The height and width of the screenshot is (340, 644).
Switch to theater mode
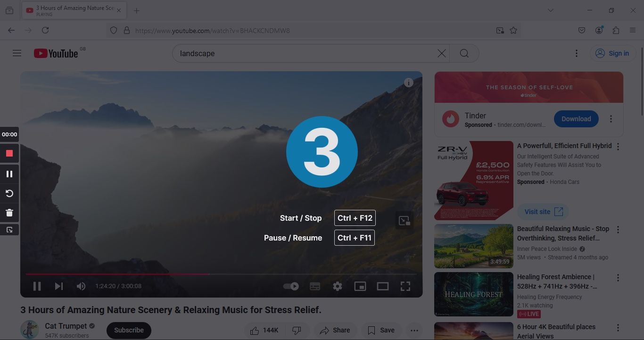382,286
